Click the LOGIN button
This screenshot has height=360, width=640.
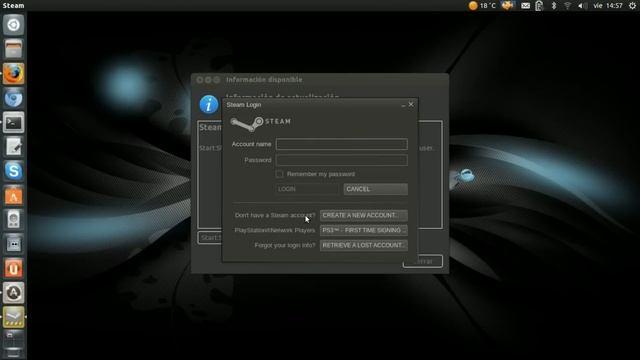(307, 189)
